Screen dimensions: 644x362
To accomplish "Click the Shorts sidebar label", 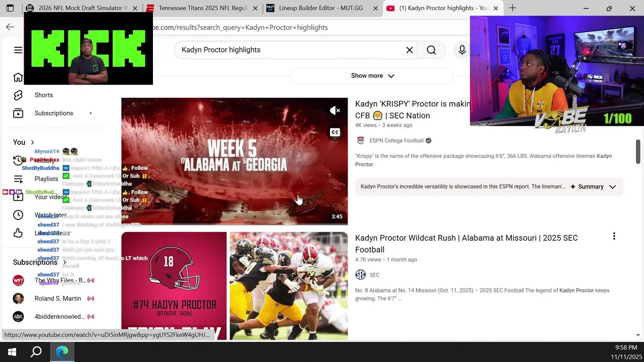I will click(44, 95).
